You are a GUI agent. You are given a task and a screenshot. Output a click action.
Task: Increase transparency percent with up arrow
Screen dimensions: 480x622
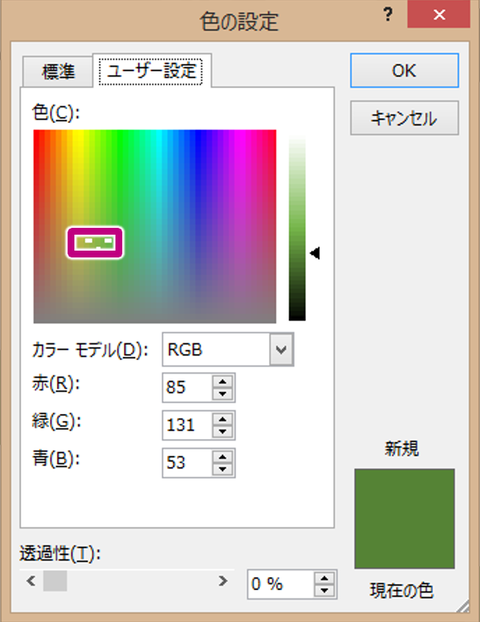(324, 578)
